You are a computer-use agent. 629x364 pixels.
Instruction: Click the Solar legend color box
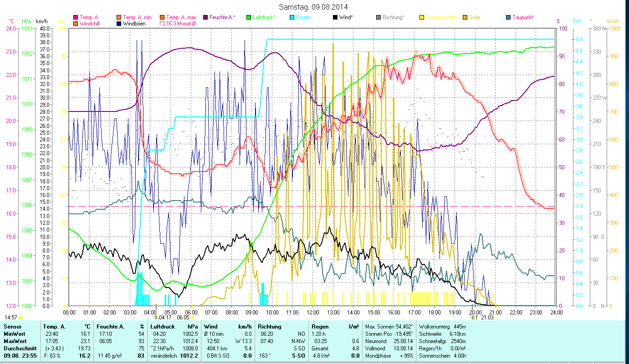[465, 17]
